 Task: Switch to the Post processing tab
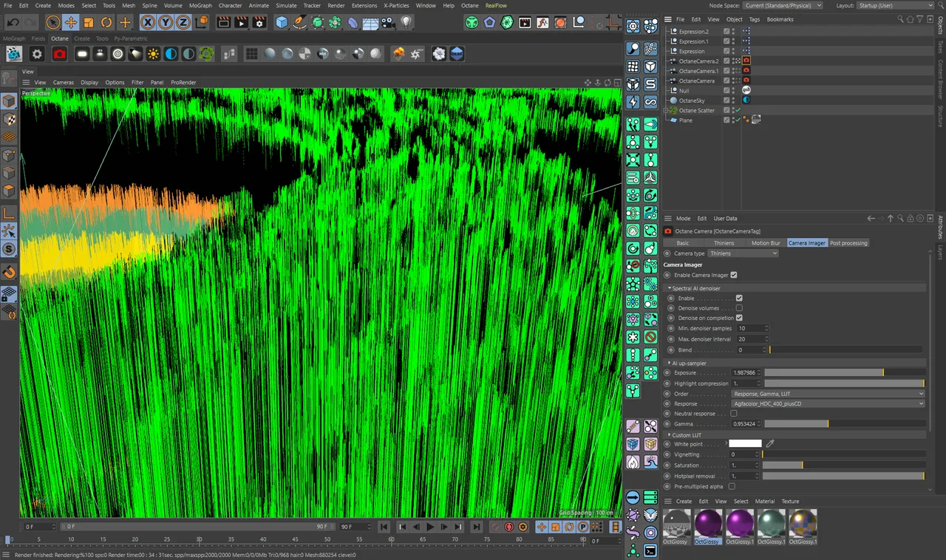point(848,243)
